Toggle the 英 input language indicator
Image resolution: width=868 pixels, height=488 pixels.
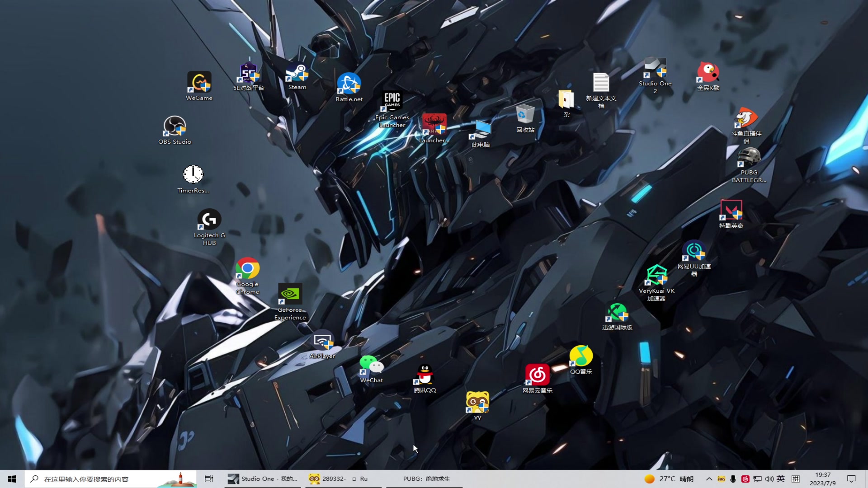click(x=781, y=479)
